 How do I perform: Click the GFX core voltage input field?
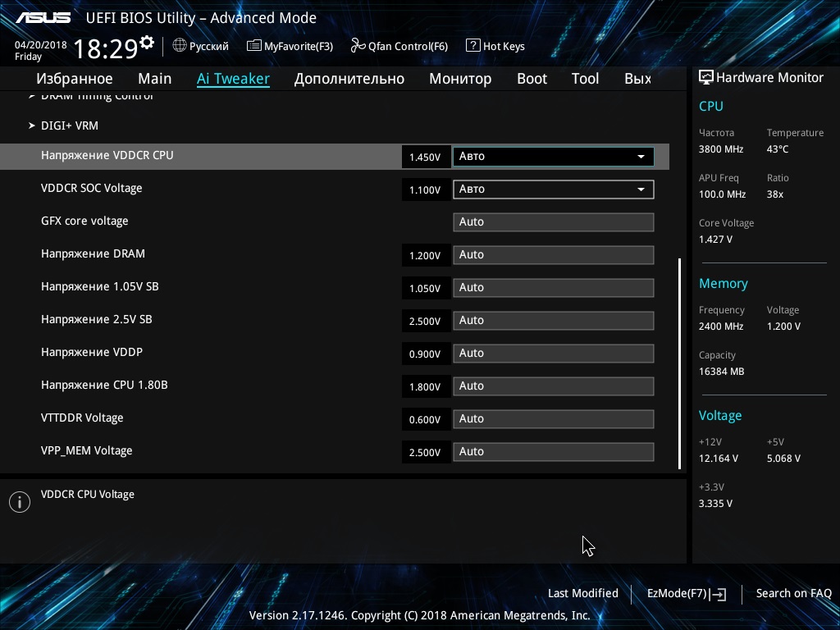(x=554, y=221)
